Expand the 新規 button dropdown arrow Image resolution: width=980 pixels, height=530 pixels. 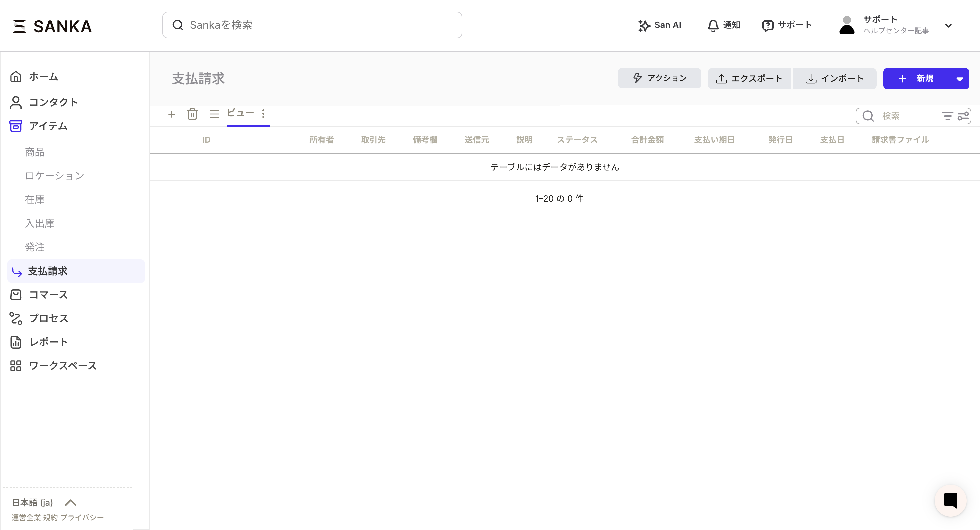pos(959,79)
